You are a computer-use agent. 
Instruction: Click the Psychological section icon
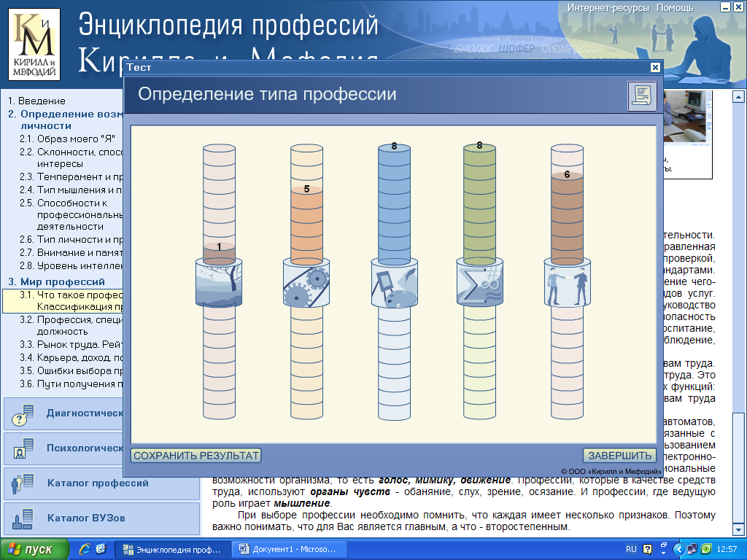tap(23, 448)
